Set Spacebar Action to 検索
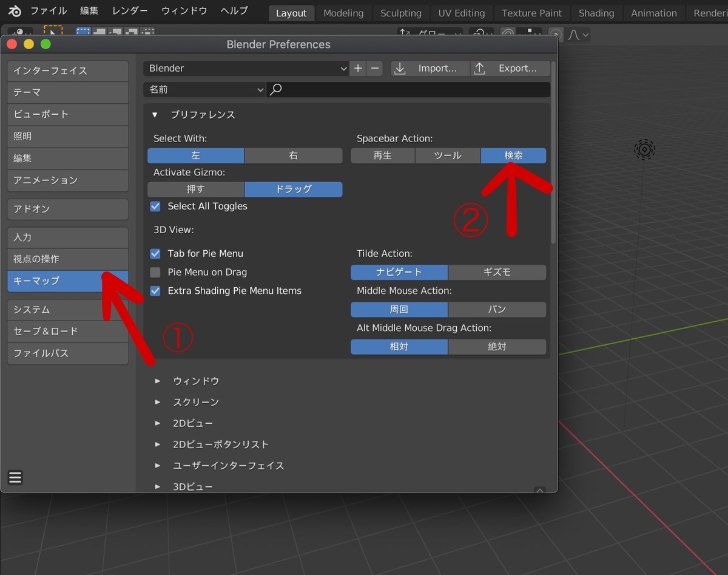Screen dimensions: 728x575 point(513,155)
